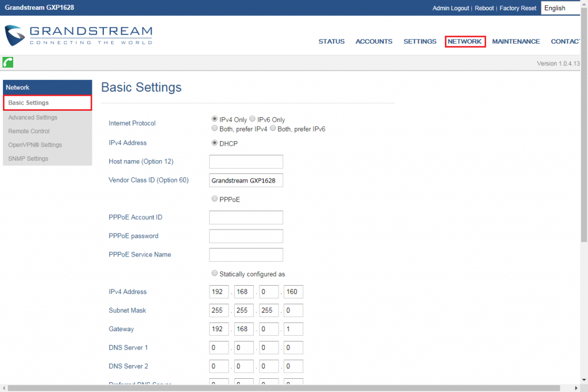Select the IPv4 Only radio button
Viewport: 588px width, 392px height.
tap(215, 119)
